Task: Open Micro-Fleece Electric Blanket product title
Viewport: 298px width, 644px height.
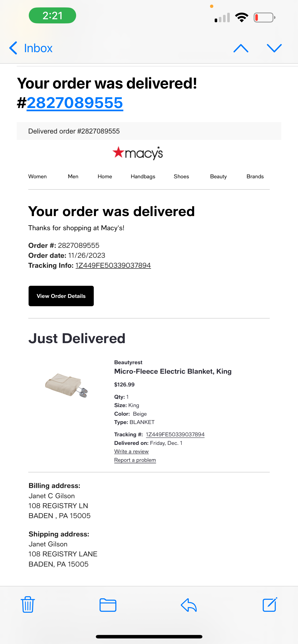Action: coord(173,372)
